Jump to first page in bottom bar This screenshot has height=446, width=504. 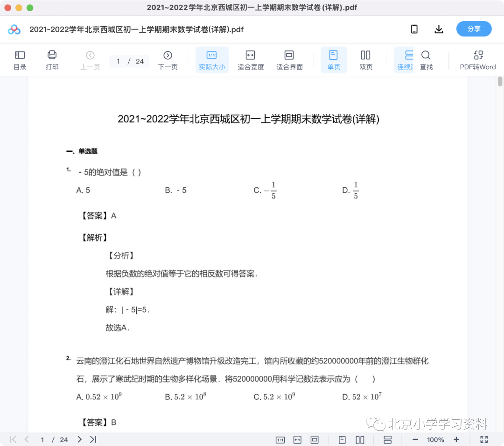(13, 439)
